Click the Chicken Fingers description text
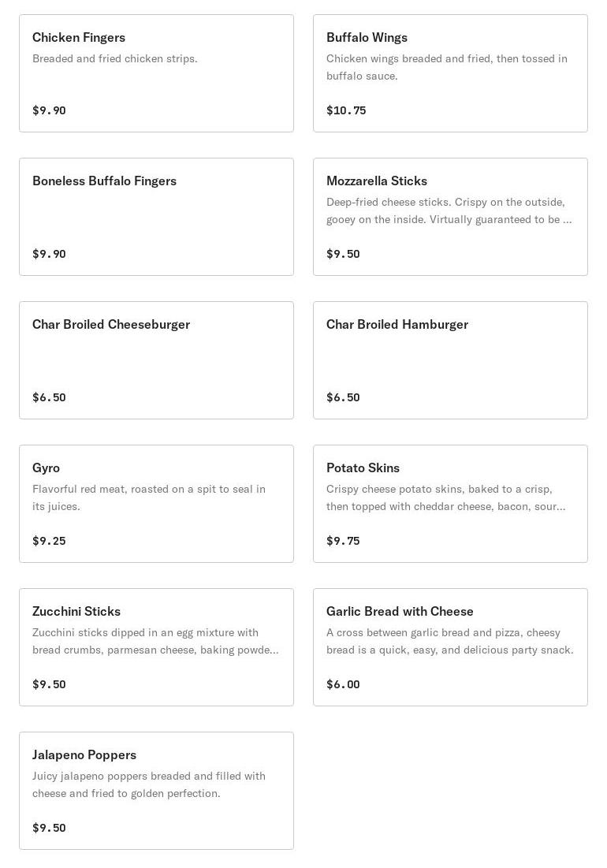 click(x=115, y=58)
